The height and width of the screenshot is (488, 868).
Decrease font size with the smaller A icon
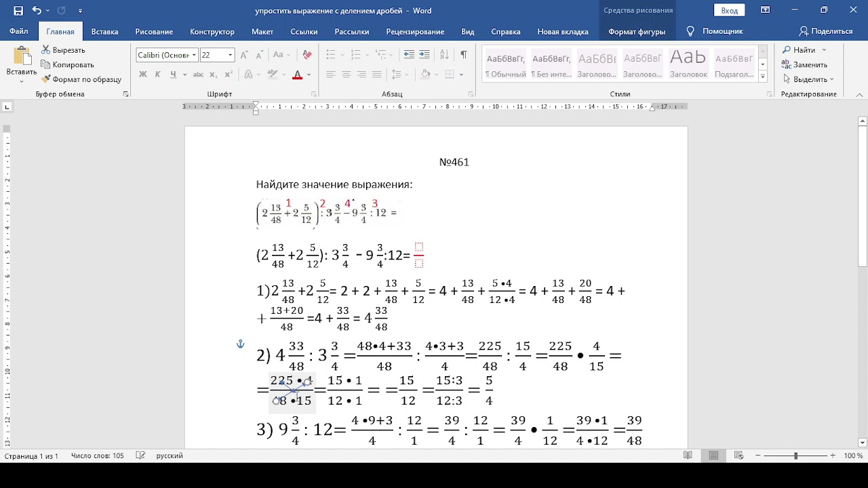(x=260, y=55)
